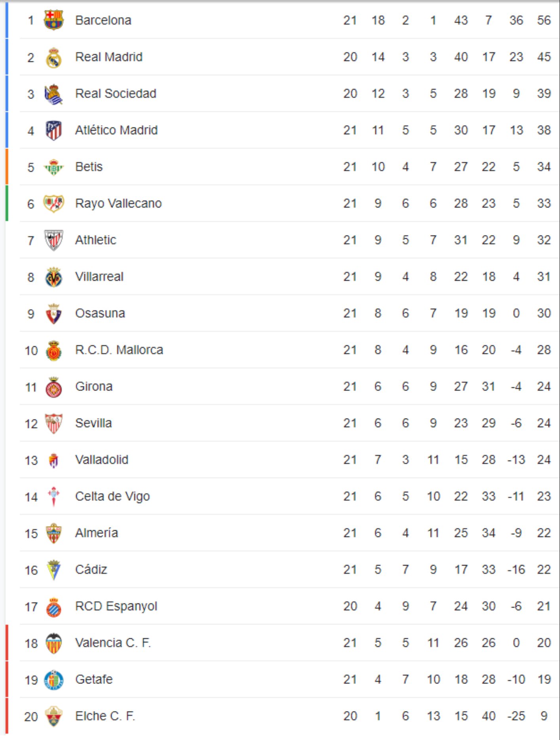Open the Sevilla team link
Viewport: 560px width, 740px height.
pyautogui.click(x=93, y=423)
